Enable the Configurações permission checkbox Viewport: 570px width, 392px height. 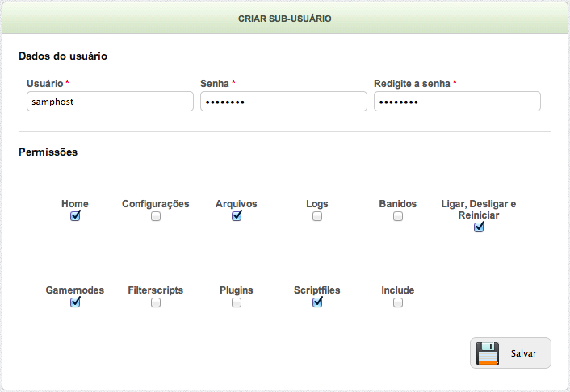coord(156,216)
